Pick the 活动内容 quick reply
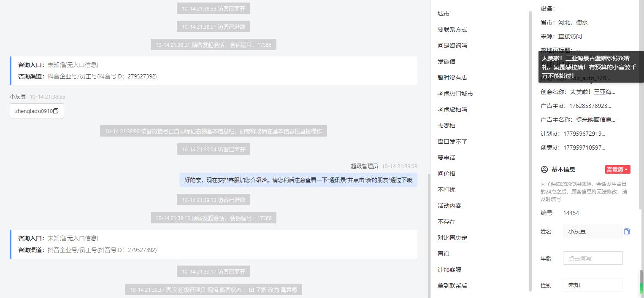 [x=449, y=206]
